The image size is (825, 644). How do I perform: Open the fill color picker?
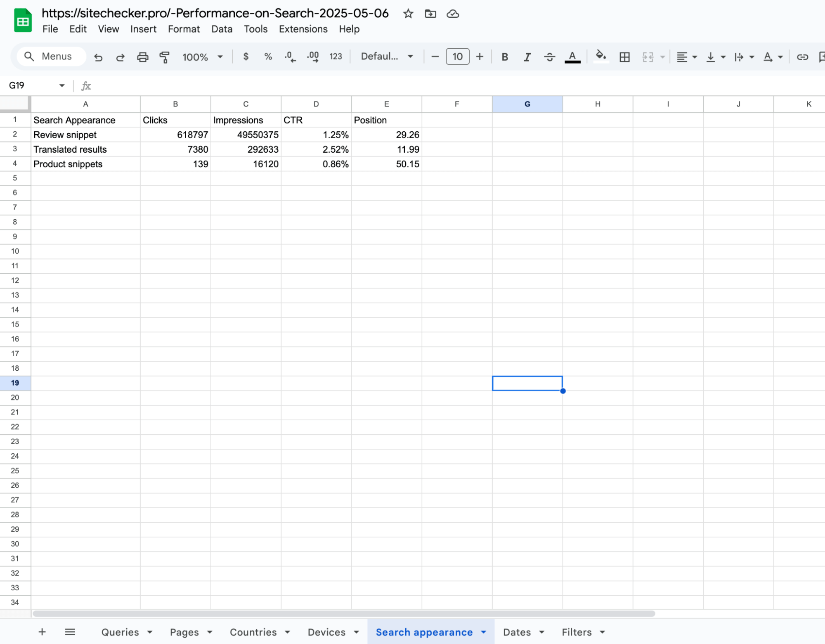tap(600, 56)
